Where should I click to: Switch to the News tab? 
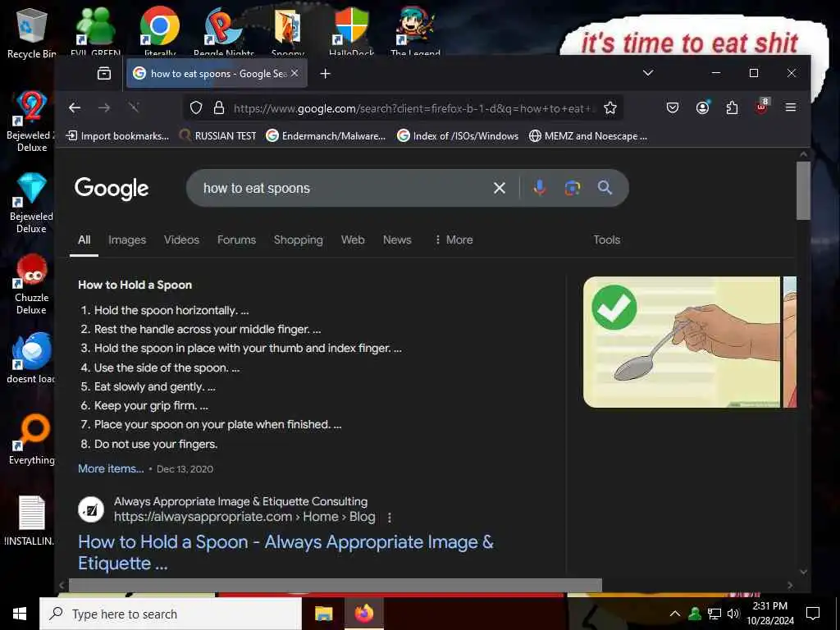coord(397,240)
